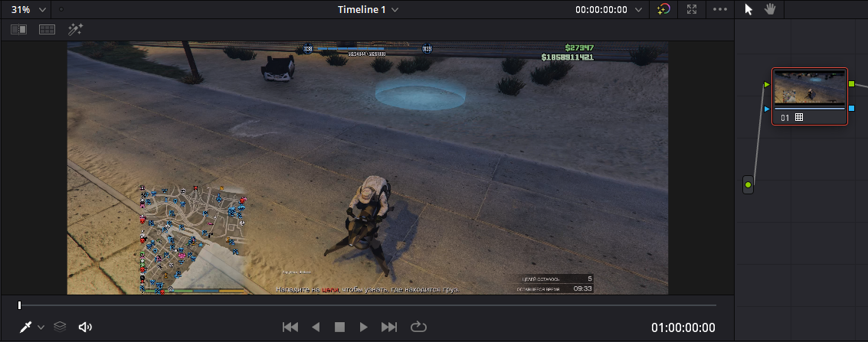Click the grid icon on node 01
The width and height of the screenshot is (868, 342).
point(799,117)
